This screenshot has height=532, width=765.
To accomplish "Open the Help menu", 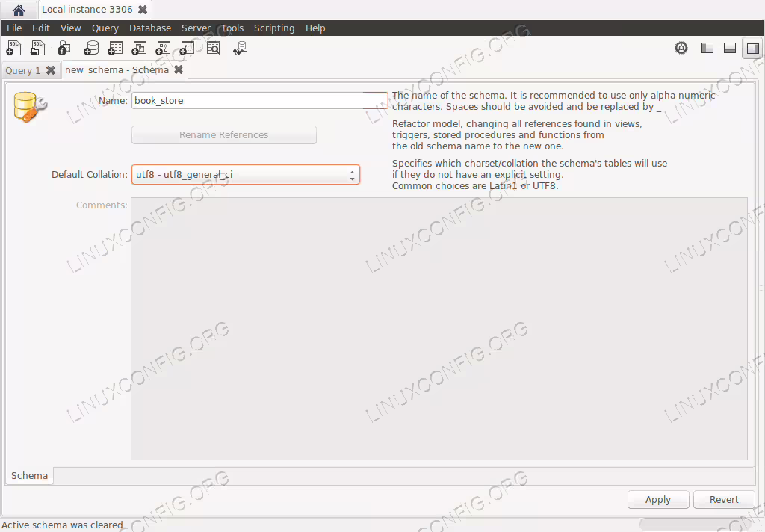I will tap(315, 28).
